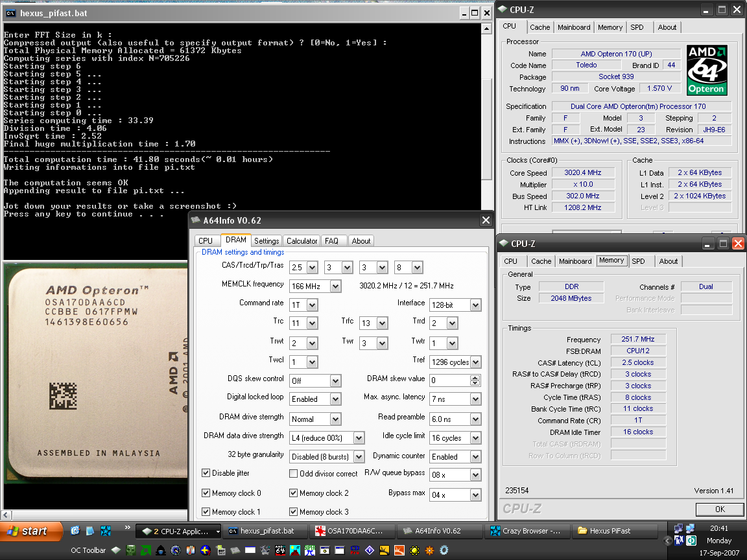Click OK in the CPU-Z Memory window
Image resolution: width=747 pixels, height=560 pixels.
point(720,509)
